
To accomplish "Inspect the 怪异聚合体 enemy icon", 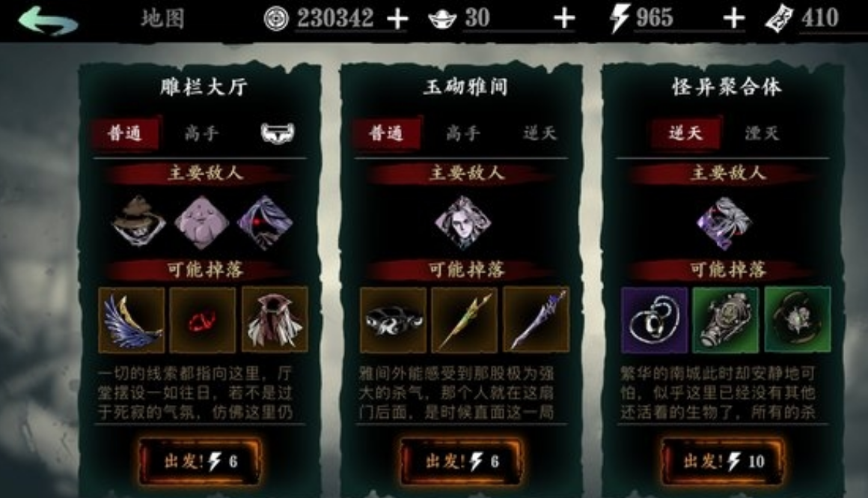I will [x=724, y=223].
